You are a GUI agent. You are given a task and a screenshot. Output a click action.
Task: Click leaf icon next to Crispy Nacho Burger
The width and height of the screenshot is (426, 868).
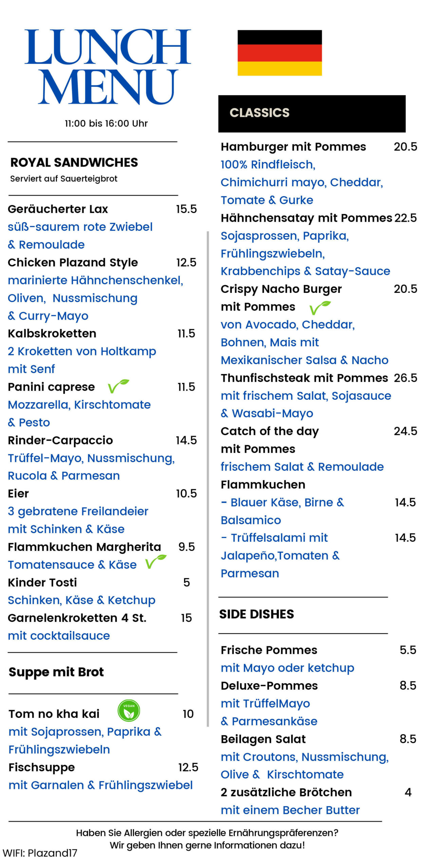point(320,308)
